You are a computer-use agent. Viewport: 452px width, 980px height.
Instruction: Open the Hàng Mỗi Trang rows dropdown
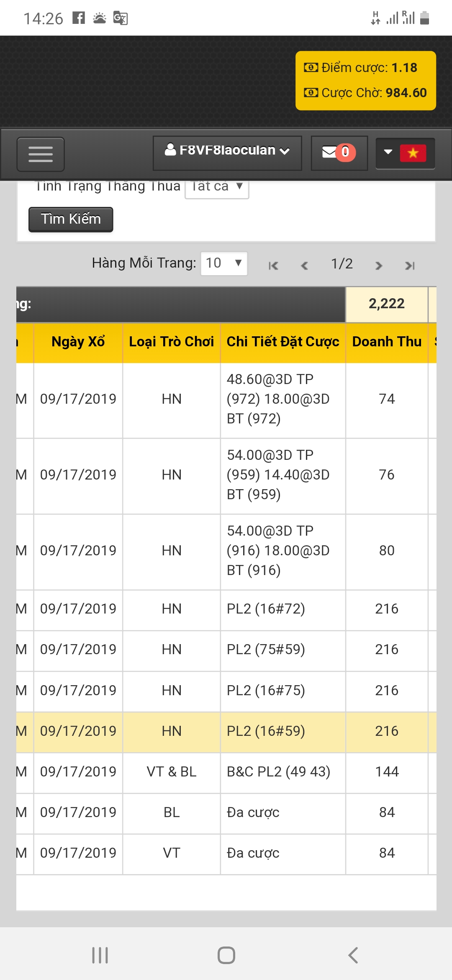click(224, 263)
